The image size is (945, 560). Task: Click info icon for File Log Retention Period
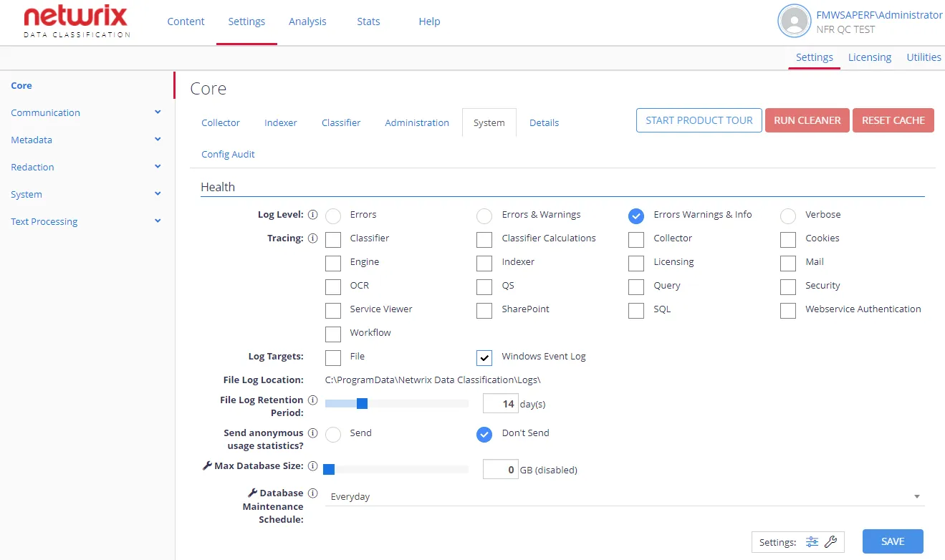(x=312, y=400)
